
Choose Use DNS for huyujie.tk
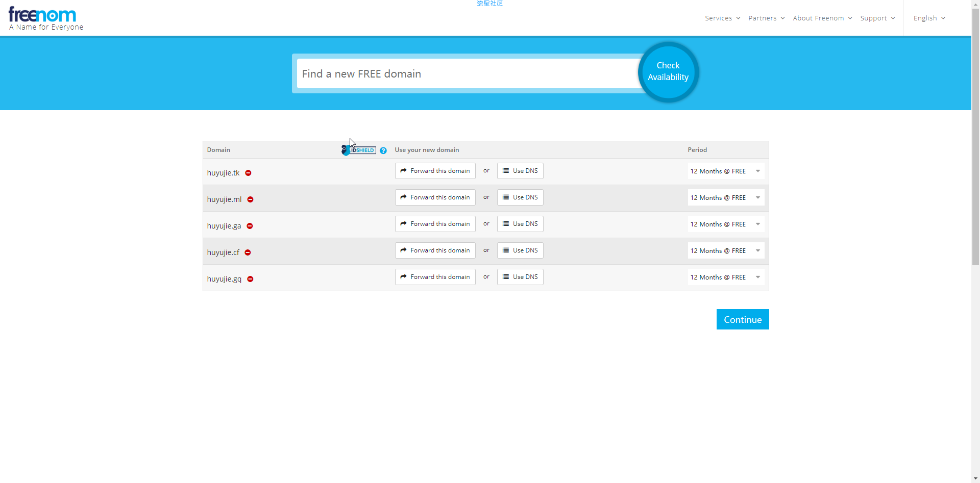pos(520,171)
